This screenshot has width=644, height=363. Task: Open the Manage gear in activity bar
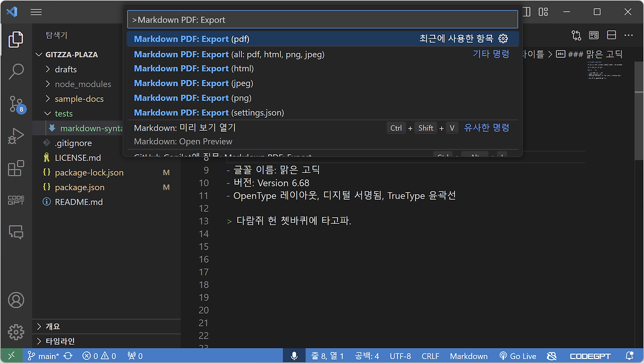pos(16,332)
